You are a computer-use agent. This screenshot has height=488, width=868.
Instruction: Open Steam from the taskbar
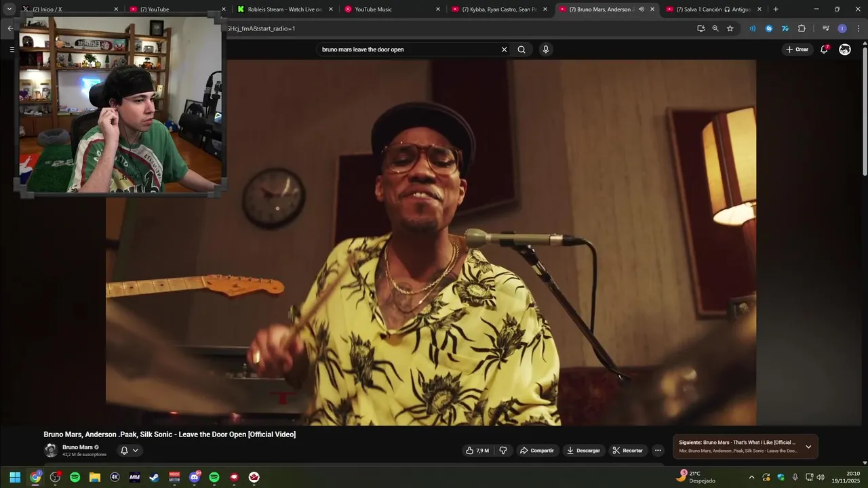click(155, 477)
